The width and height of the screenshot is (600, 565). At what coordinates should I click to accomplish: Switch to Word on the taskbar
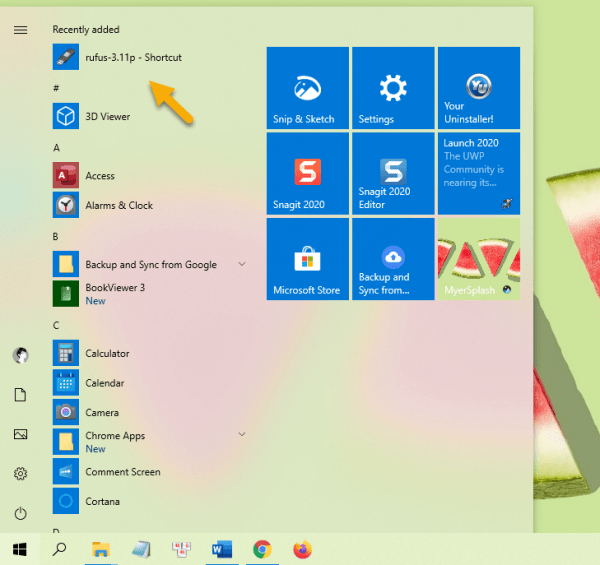(222, 549)
